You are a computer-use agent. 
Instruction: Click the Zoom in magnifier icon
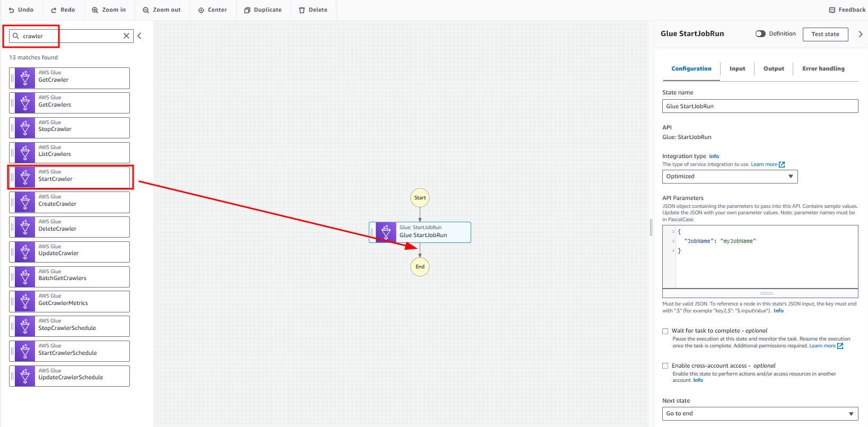[95, 10]
